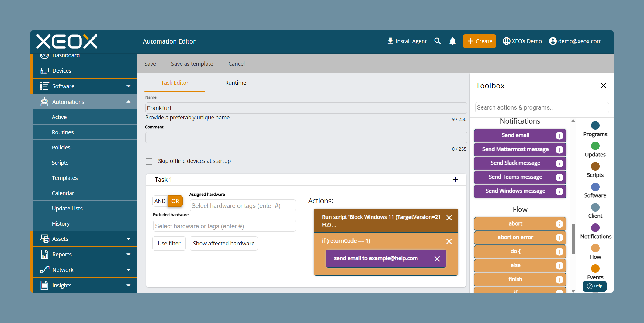This screenshot has height=323, width=644.
Task: Remove the send email action
Action: tap(437, 259)
